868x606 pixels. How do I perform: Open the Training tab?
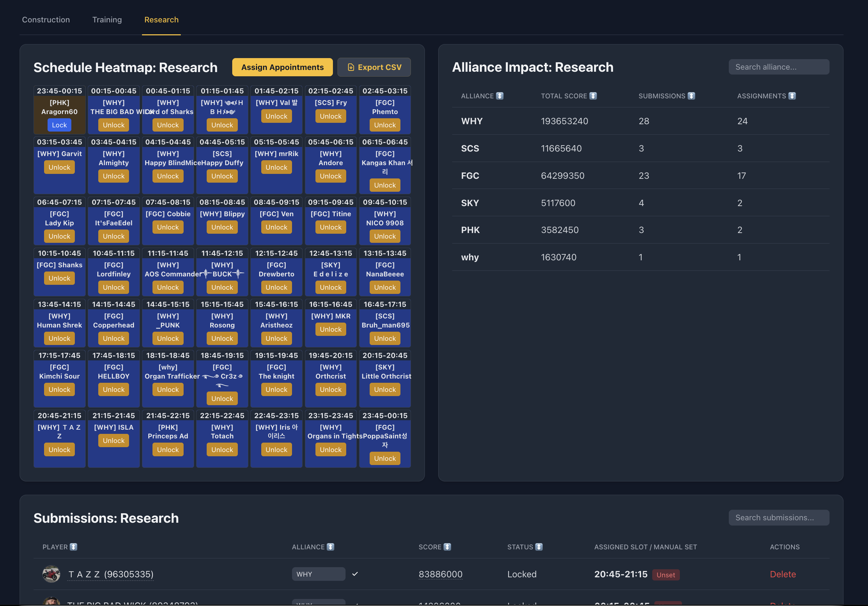click(x=107, y=20)
